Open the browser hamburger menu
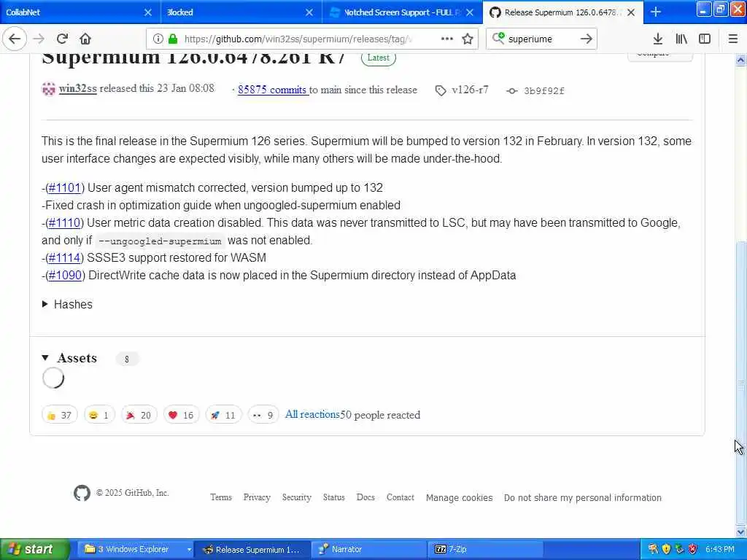Screen dimensions: 747x560 click(x=733, y=39)
